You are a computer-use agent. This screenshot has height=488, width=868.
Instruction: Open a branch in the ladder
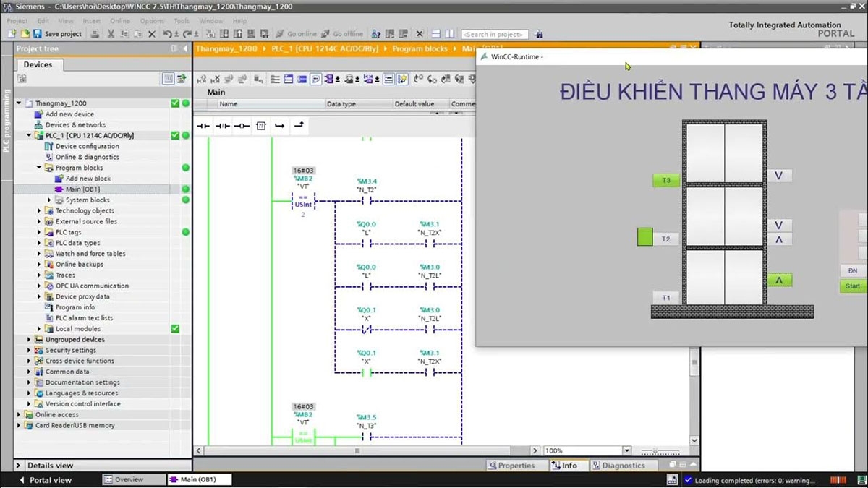coord(280,126)
